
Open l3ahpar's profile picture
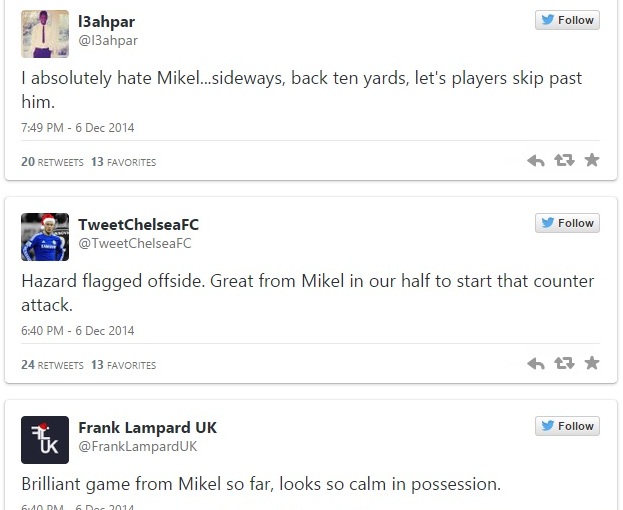coord(45,34)
